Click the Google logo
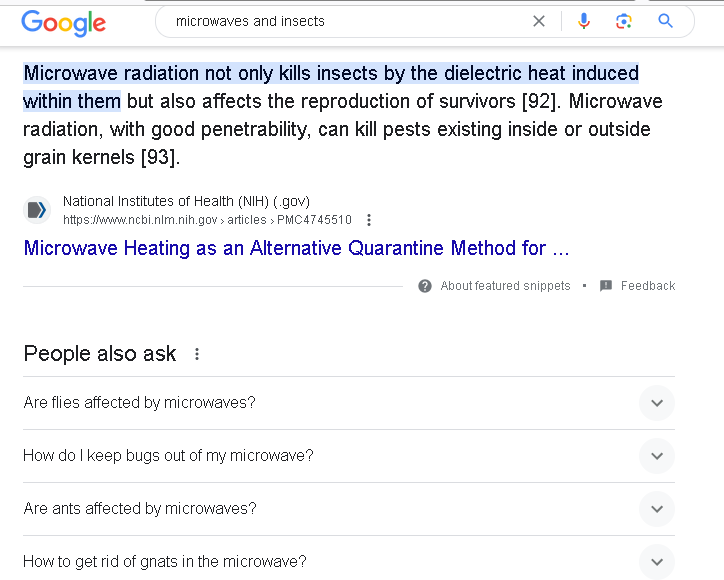Viewport: 724px width, 580px height. coord(63,23)
